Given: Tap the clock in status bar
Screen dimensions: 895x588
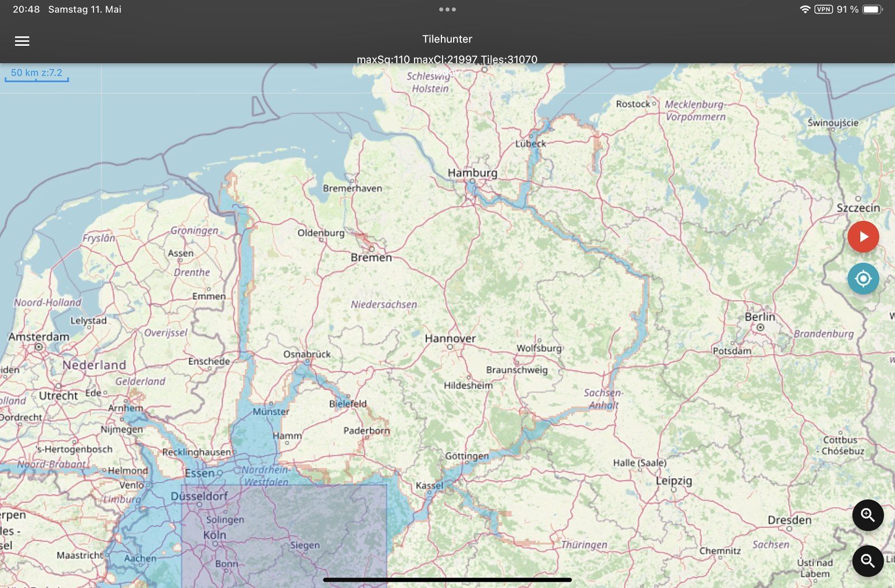Looking at the screenshot, I should click(26, 10).
